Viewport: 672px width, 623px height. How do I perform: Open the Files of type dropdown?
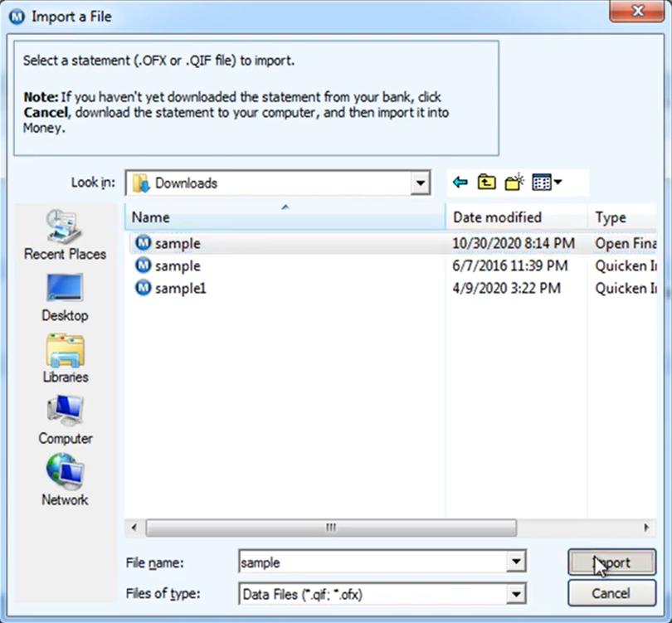click(516, 594)
